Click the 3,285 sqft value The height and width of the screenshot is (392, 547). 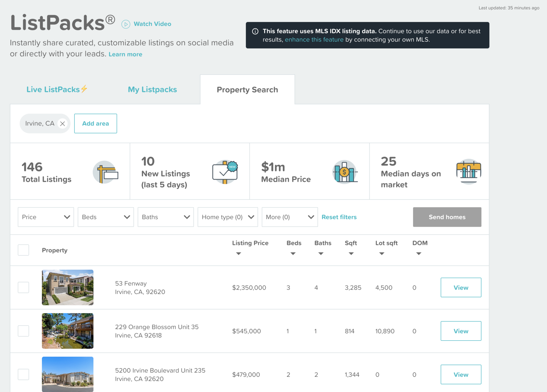point(353,288)
